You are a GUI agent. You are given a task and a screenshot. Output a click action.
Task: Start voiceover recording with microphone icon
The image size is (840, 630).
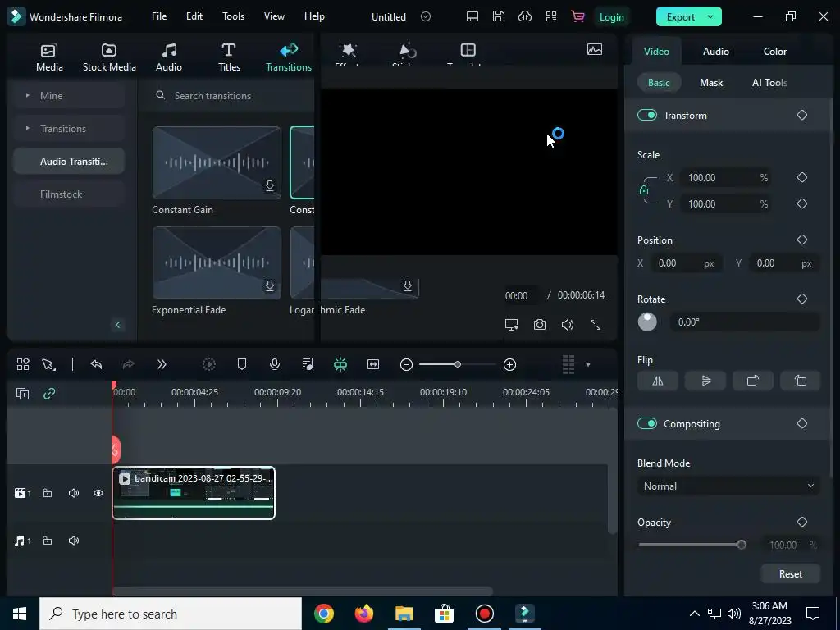pyautogui.click(x=274, y=364)
